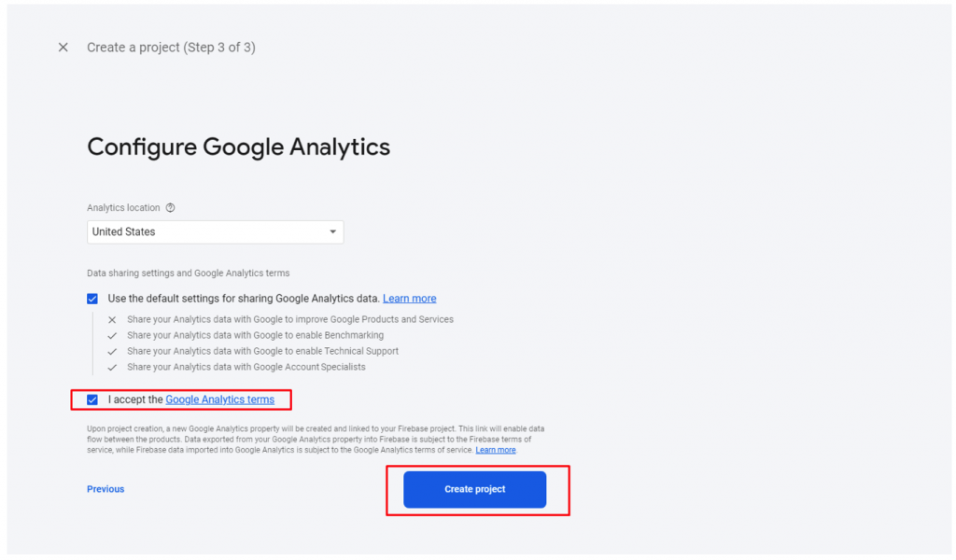Open the United States location combo box
The width and height of the screenshot is (956, 560).
tap(216, 232)
